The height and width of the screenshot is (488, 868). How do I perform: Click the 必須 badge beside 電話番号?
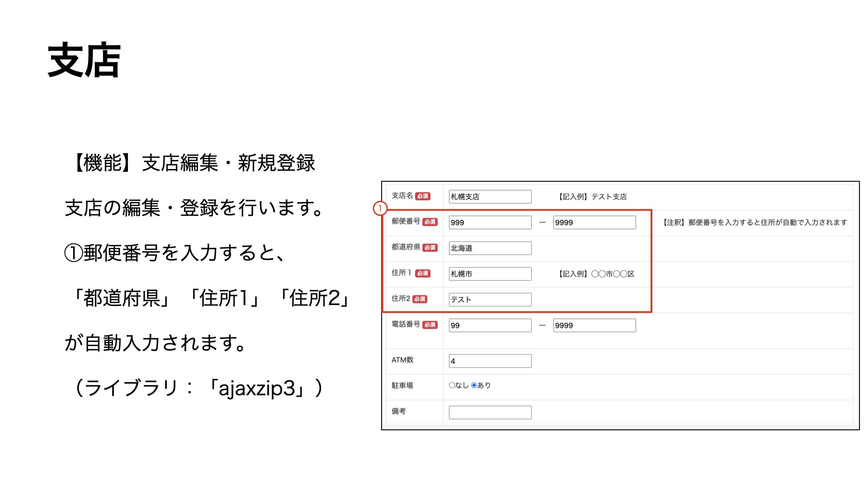click(430, 324)
